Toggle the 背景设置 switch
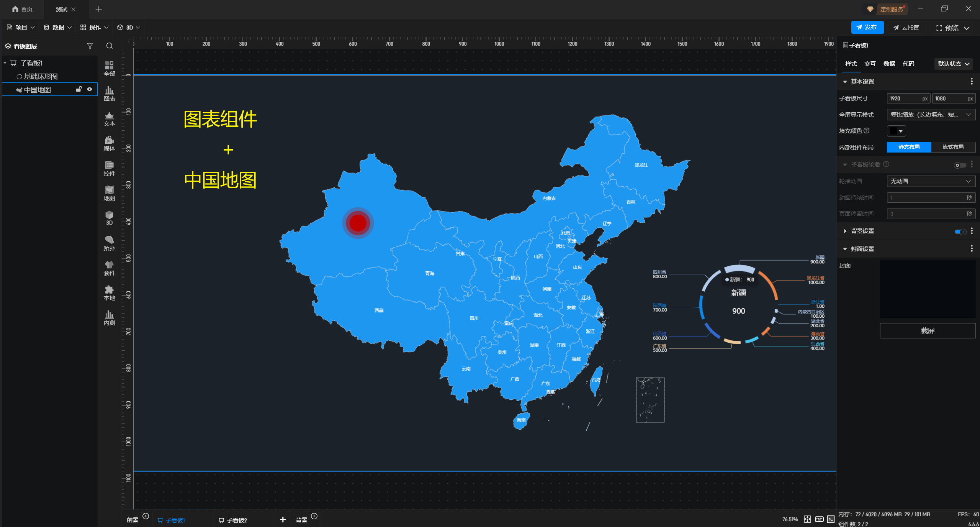Image resolution: width=980 pixels, height=527 pixels. pos(960,231)
